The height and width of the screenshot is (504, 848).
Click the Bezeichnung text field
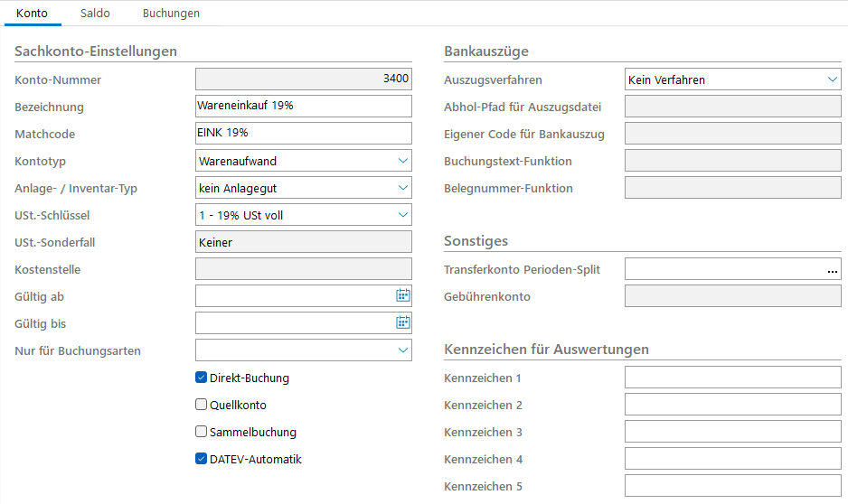click(x=303, y=107)
